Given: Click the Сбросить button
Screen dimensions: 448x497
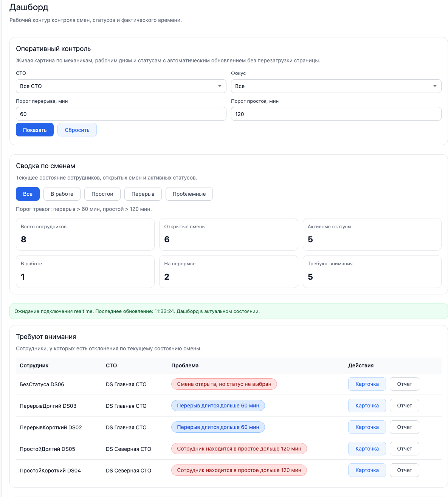Looking at the screenshot, I should click(77, 130).
